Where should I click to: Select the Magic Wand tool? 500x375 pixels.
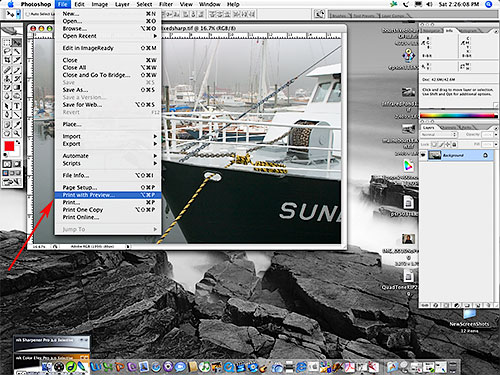click(x=17, y=52)
